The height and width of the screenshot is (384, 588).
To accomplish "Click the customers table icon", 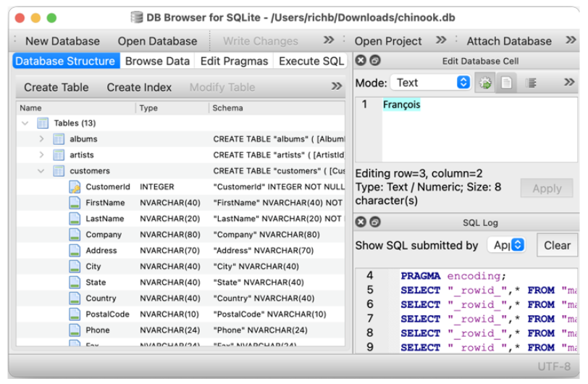I will (x=59, y=171).
